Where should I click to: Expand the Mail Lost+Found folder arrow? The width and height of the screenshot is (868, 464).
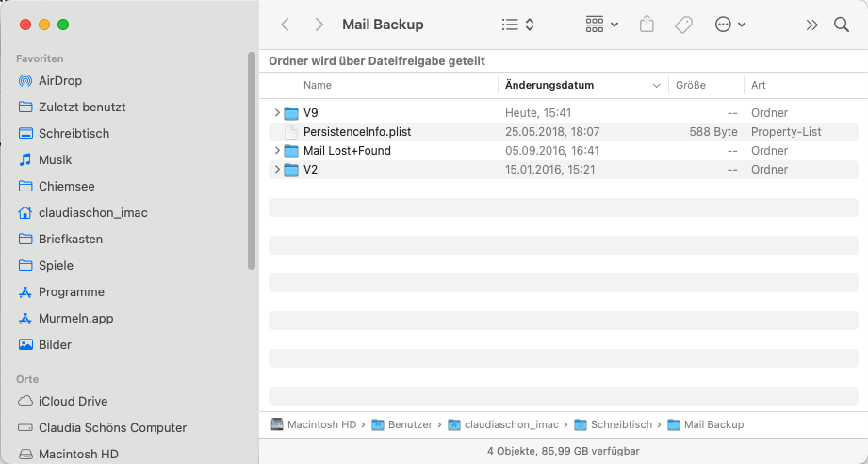pyautogui.click(x=276, y=151)
